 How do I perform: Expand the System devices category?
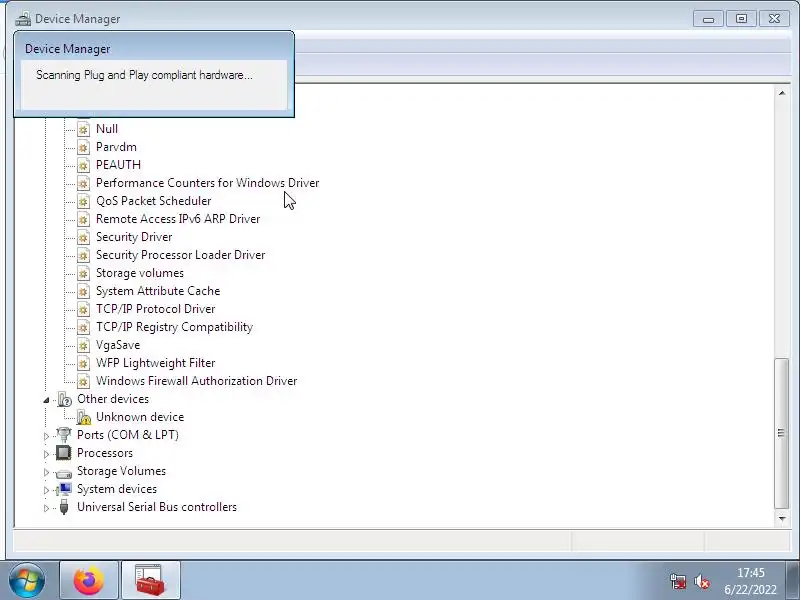coord(46,490)
